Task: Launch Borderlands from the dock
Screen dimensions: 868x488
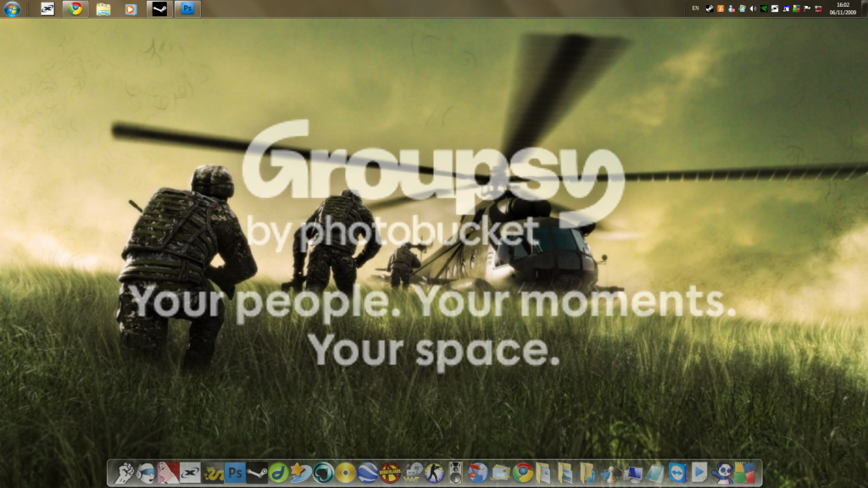Action: click(x=390, y=473)
